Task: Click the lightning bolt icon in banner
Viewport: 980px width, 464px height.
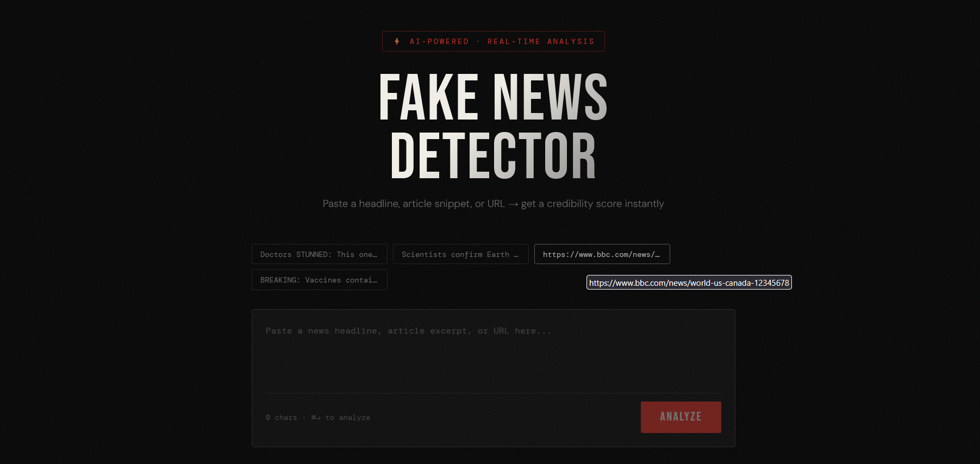Action: click(x=397, y=41)
